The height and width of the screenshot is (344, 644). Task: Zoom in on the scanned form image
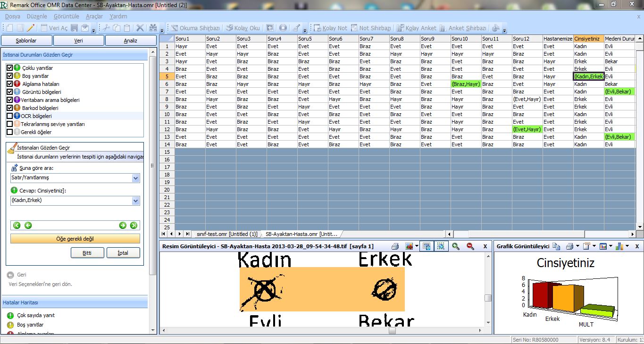pyautogui.click(x=456, y=246)
